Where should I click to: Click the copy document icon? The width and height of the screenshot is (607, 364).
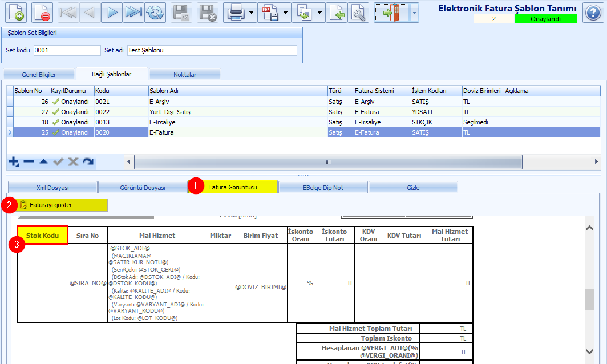pos(304,13)
